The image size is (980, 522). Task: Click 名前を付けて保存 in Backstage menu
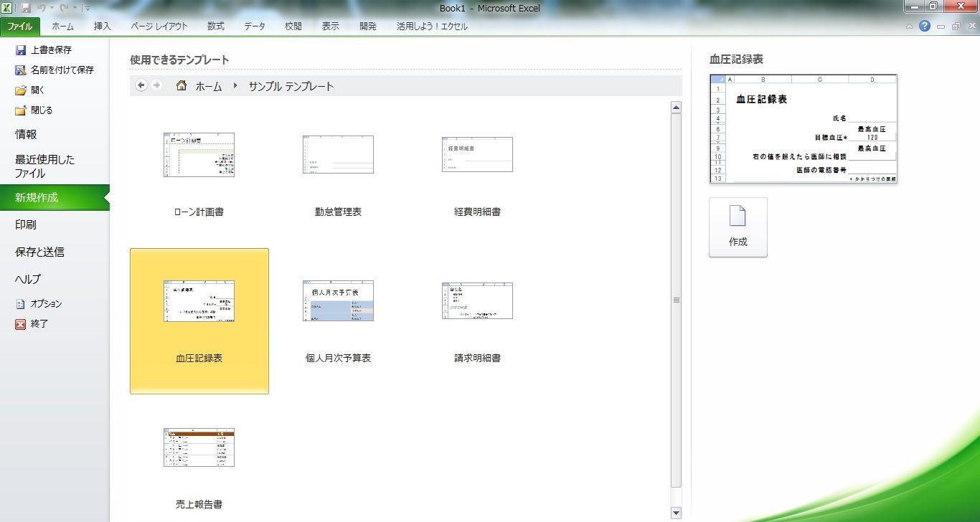click(55, 70)
